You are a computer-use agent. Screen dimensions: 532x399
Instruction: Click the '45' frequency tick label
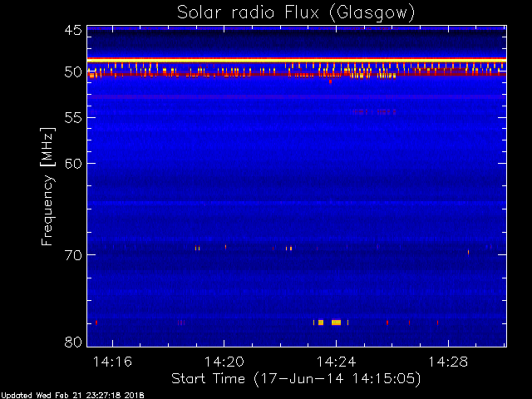click(x=73, y=30)
